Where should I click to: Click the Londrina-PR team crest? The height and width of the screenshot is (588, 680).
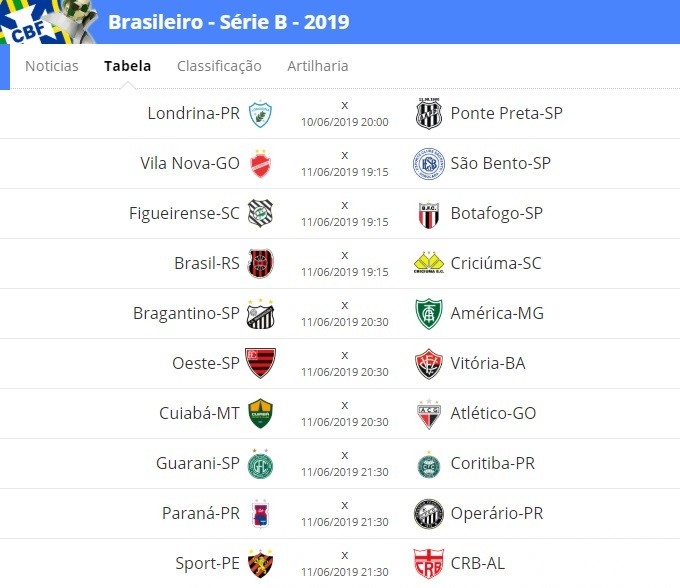point(260,114)
